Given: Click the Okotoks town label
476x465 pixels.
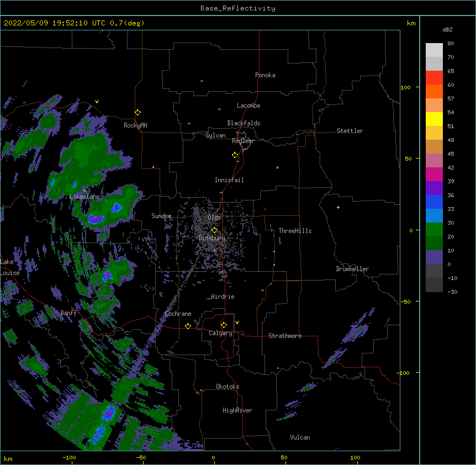Looking at the screenshot, I should tap(228, 387).
